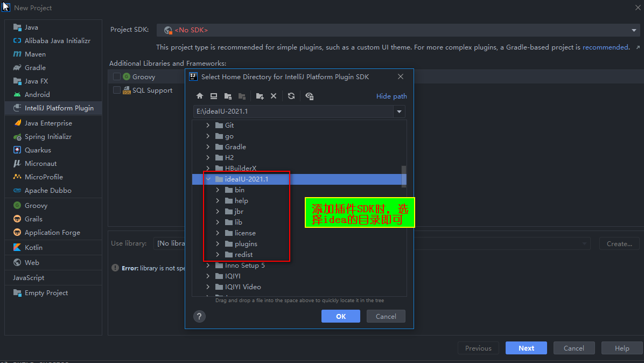The height and width of the screenshot is (363, 644).
Task: Select Gradle project type
Action: 53,68
